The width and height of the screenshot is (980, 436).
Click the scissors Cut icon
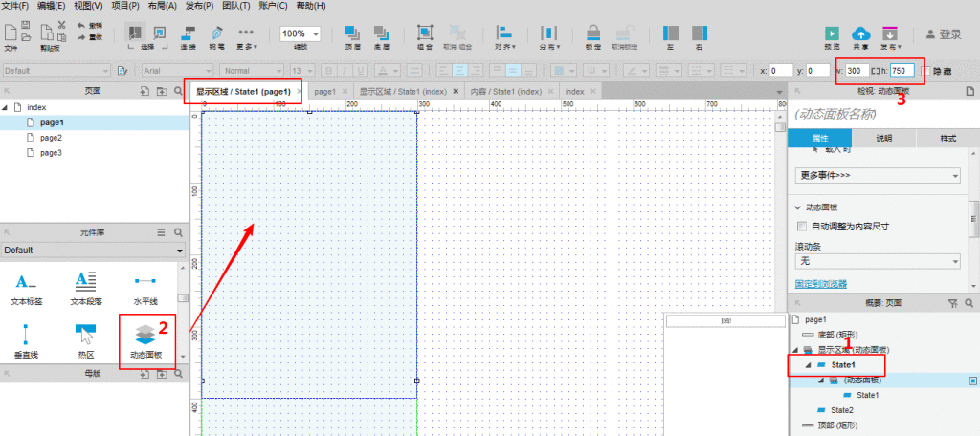pyautogui.click(x=62, y=25)
